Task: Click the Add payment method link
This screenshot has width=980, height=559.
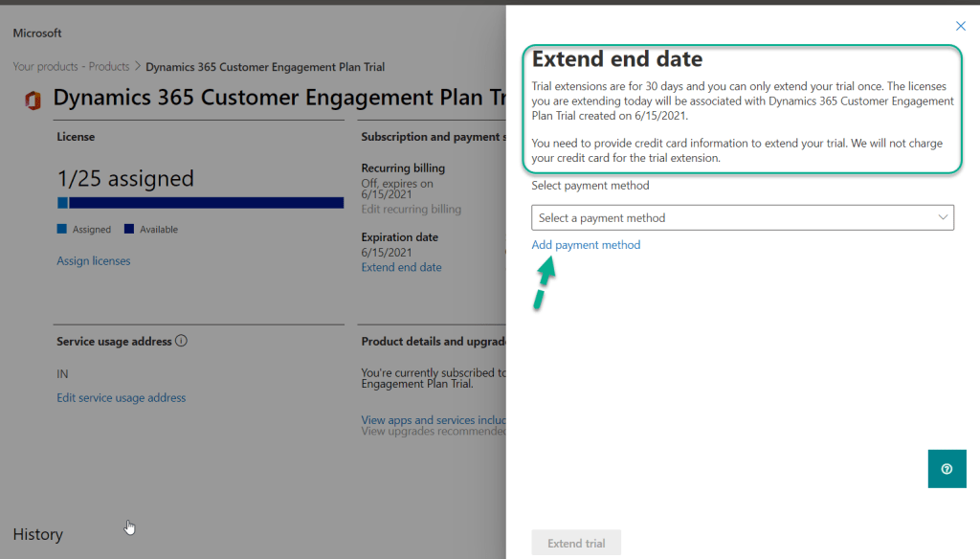Action: [x=586, y=245]
